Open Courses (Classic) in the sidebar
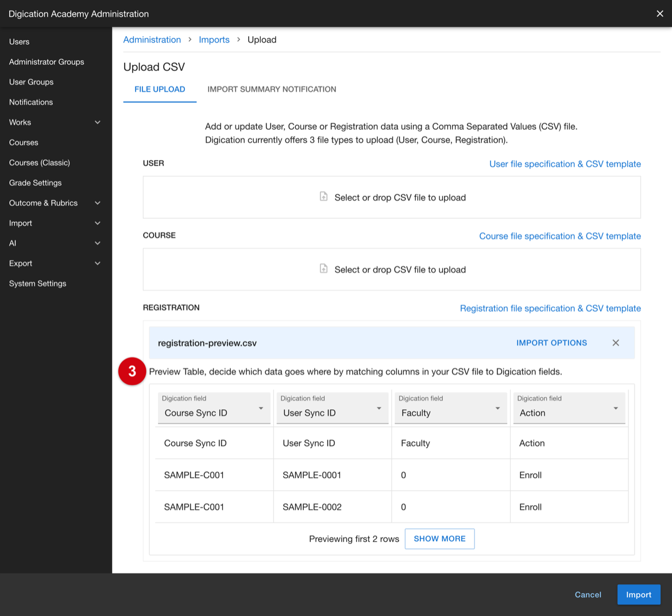 [x=40, y=163]
